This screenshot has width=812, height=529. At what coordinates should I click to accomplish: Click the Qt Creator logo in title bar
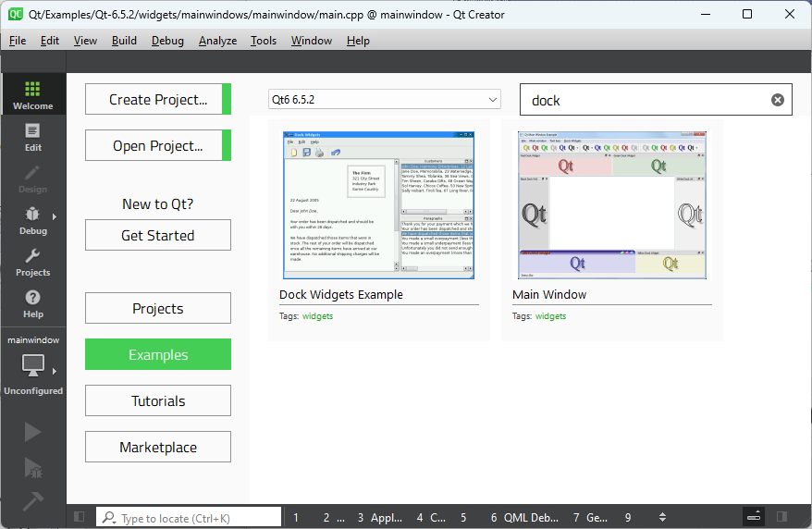tap(16, 14)
